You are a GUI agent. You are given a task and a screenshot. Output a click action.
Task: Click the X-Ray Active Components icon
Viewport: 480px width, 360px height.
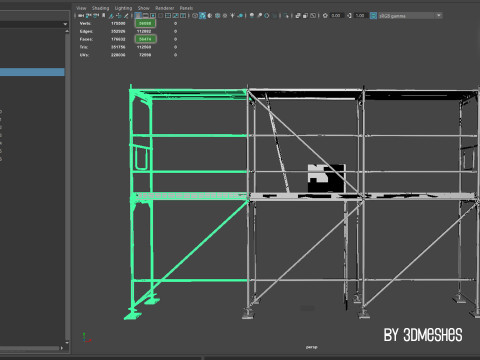pyautogui.click(x=305, y=16)
